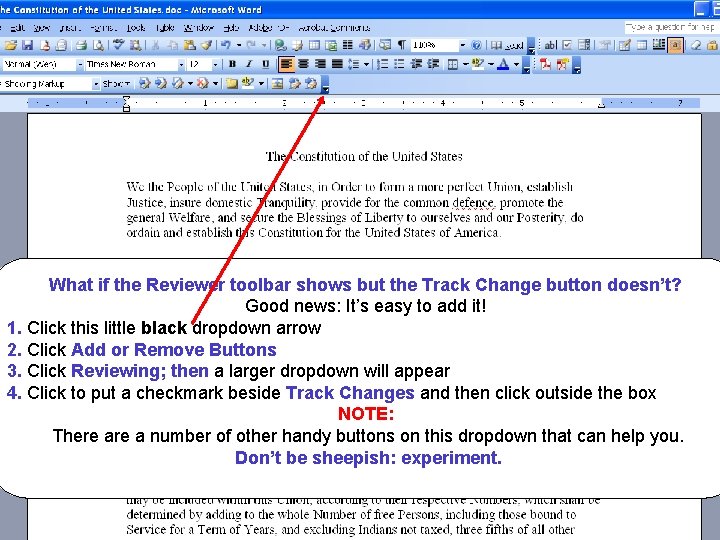Viewport: 720px width, 540px height.
Task: Open Microsoft Word Help question mark icon
Action: [x=477, y=45]
